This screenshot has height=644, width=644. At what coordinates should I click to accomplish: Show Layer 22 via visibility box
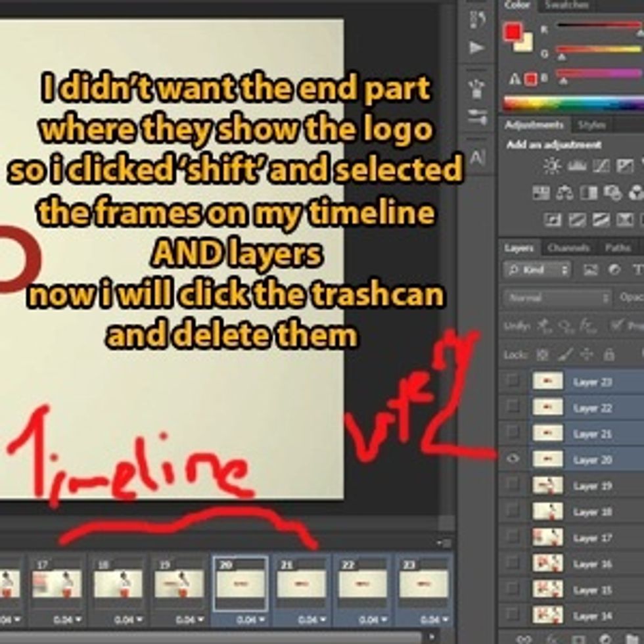tap(513, 407)
